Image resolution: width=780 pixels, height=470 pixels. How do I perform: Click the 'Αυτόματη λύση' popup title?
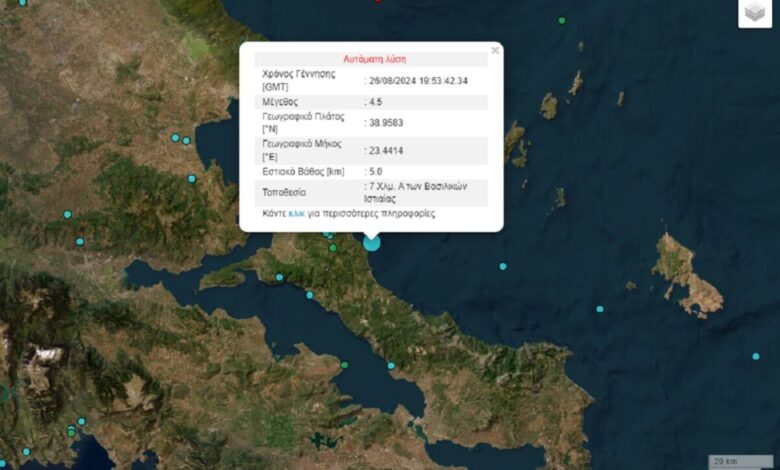(x=374, y=59)
